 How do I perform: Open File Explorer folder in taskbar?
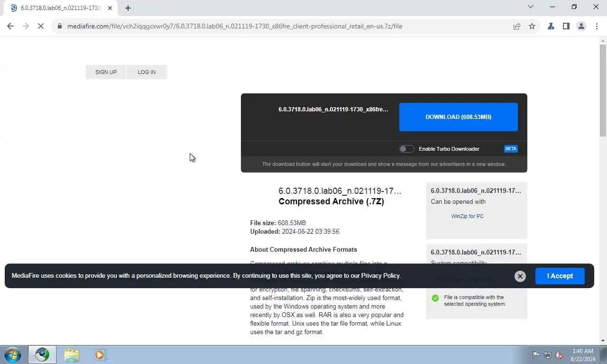72,355
